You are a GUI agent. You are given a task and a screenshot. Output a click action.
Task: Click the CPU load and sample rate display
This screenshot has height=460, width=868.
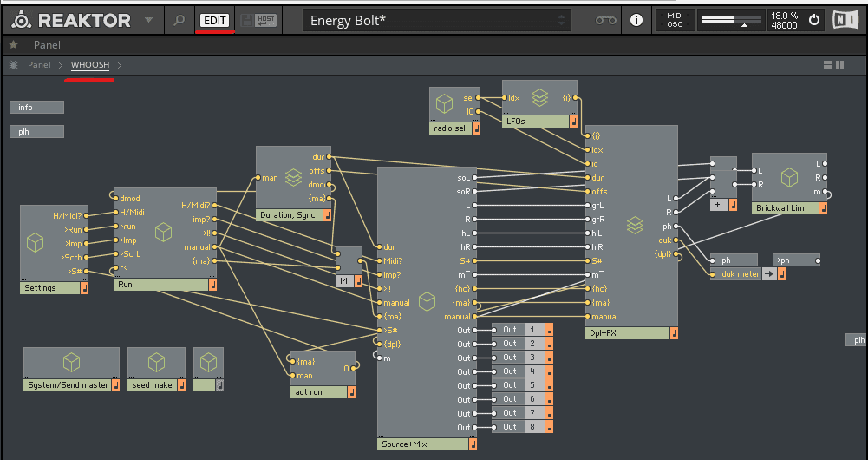click(785, 21)
